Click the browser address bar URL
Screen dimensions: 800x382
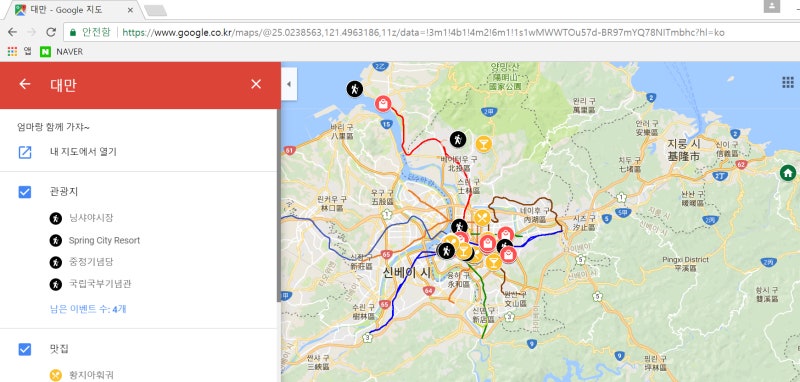click(x=423, y=33)
